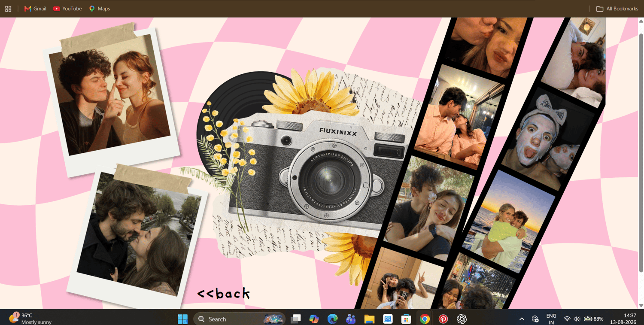Open the All Bookmarks folder
The image size is (644, 325).
coord(617,9)
